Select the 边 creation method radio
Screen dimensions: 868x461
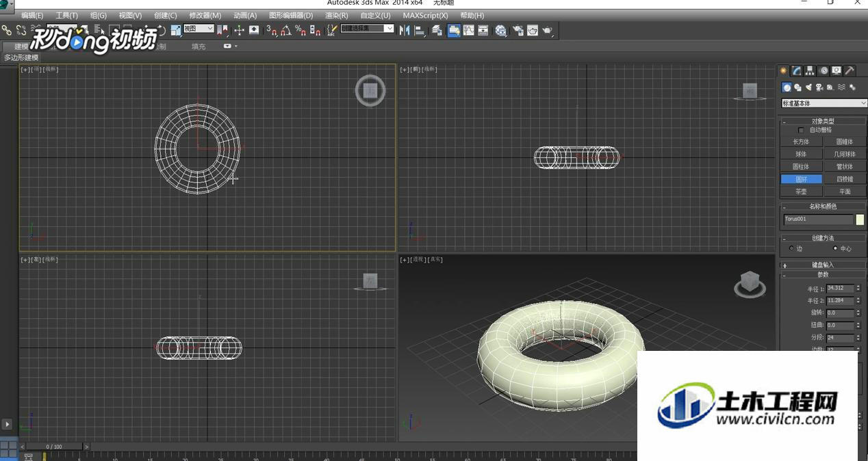point(792,248)
